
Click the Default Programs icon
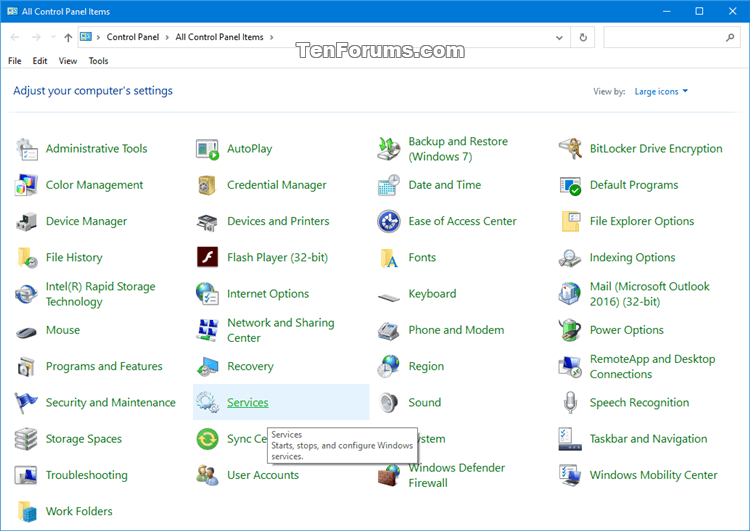(570, 185)
